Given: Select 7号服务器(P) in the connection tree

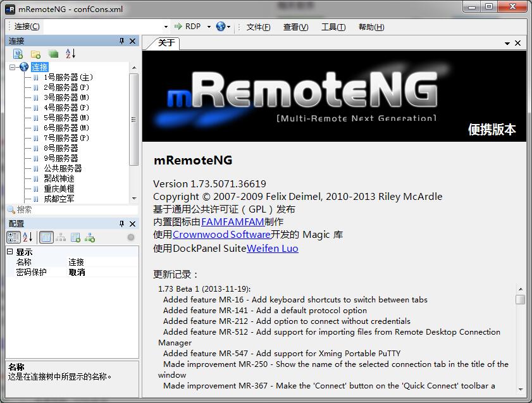Looking at the screenshot, I should click(x=66, y=138).
